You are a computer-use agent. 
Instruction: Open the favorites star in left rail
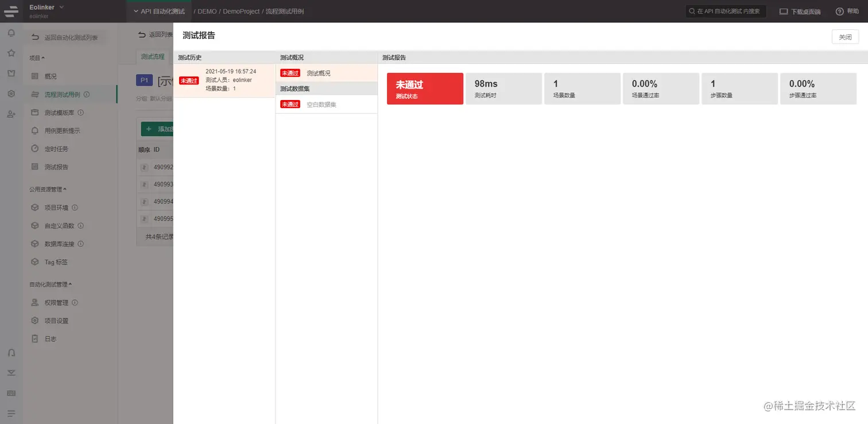[11, 53]
